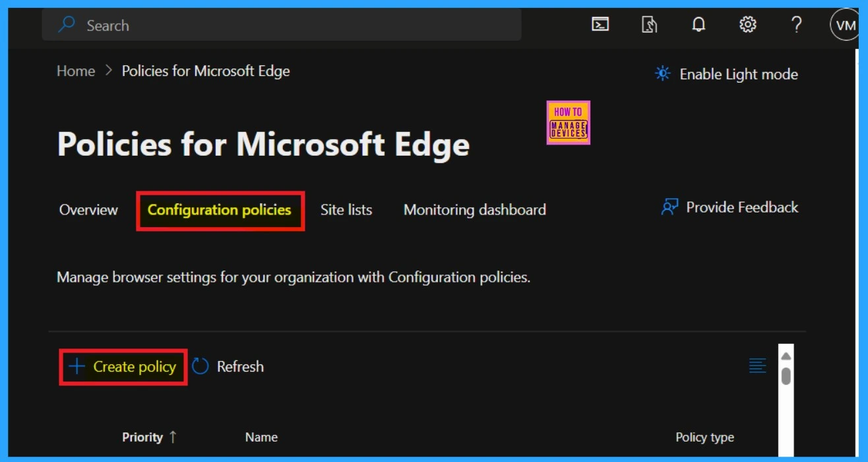Switch to the Overview tab
Screen dimensions: 868x462
[x=88, y=210]
